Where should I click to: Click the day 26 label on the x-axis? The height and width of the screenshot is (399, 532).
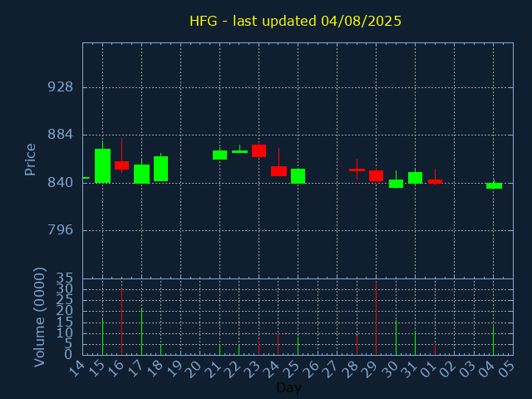311,369
